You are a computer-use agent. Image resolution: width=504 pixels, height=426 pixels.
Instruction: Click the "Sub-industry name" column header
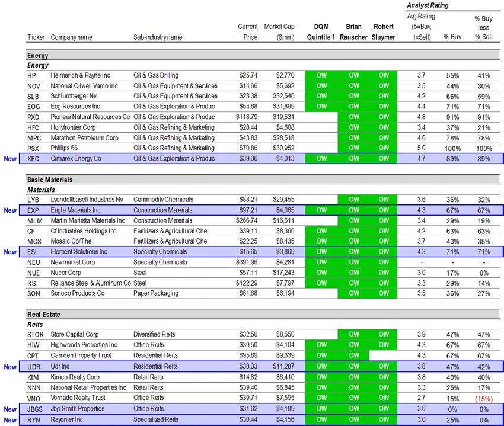[158, 37]
